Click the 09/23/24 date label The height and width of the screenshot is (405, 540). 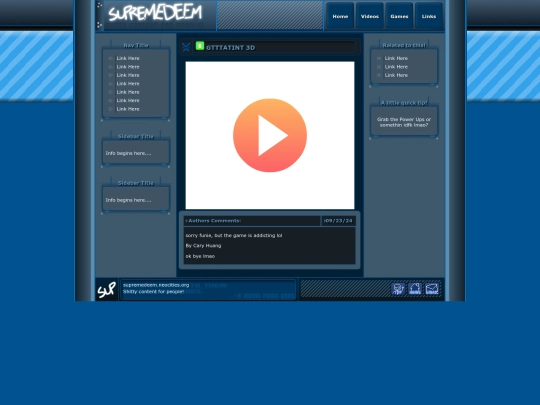coord(338,221)
